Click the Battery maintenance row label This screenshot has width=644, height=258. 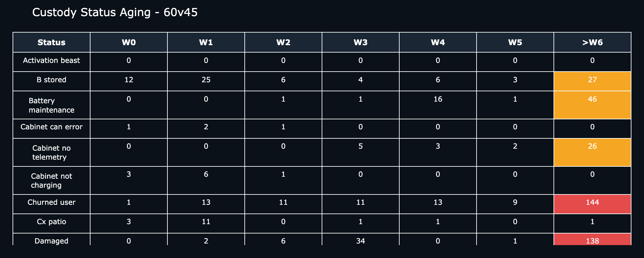click(x=52, y=105)
